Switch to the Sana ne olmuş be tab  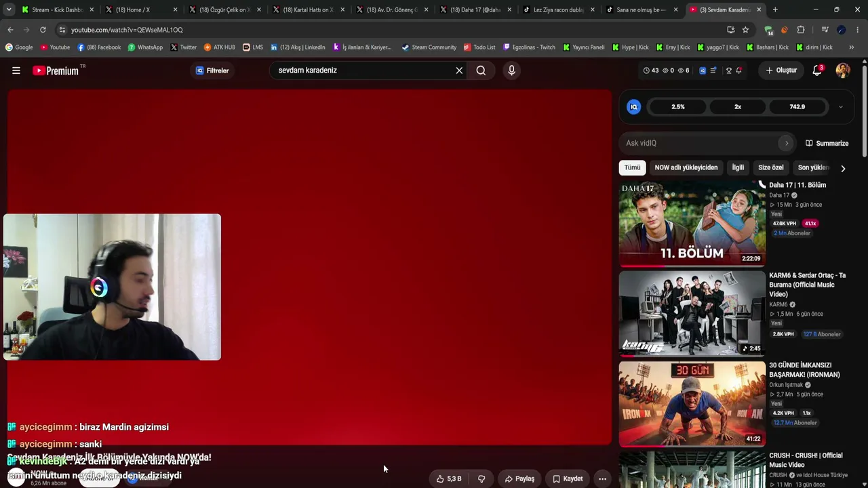(642, 9)
